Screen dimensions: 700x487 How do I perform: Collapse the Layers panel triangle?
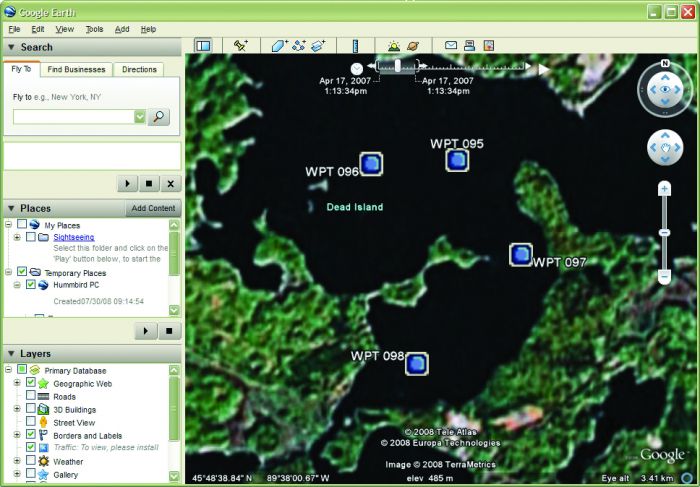click(11, 354)
